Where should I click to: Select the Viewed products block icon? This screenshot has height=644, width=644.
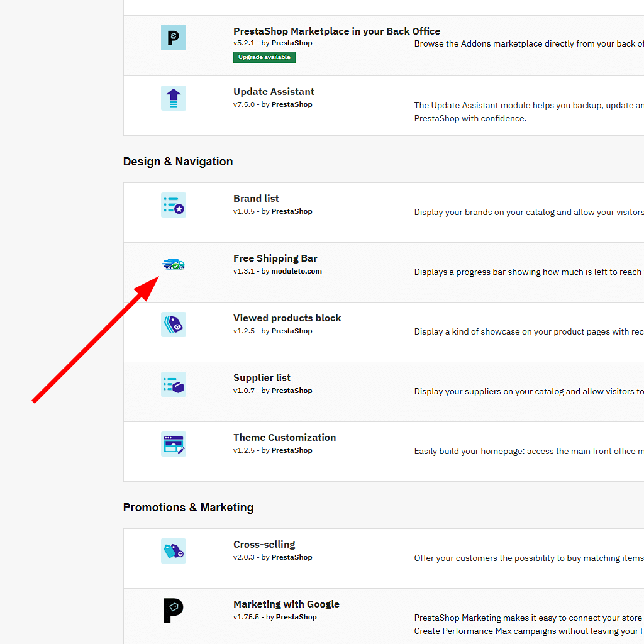(x=174, y=325)
